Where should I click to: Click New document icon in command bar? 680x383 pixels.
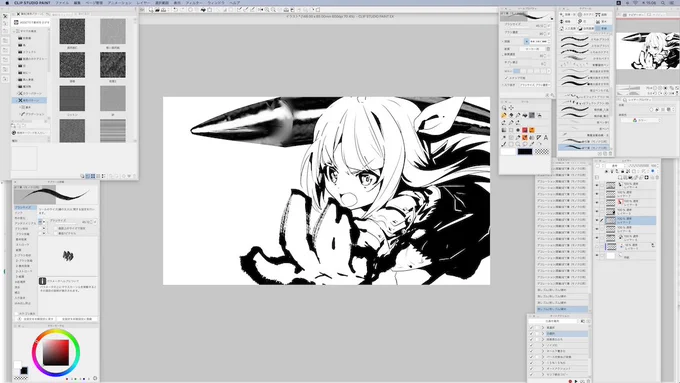coord(151,10)
